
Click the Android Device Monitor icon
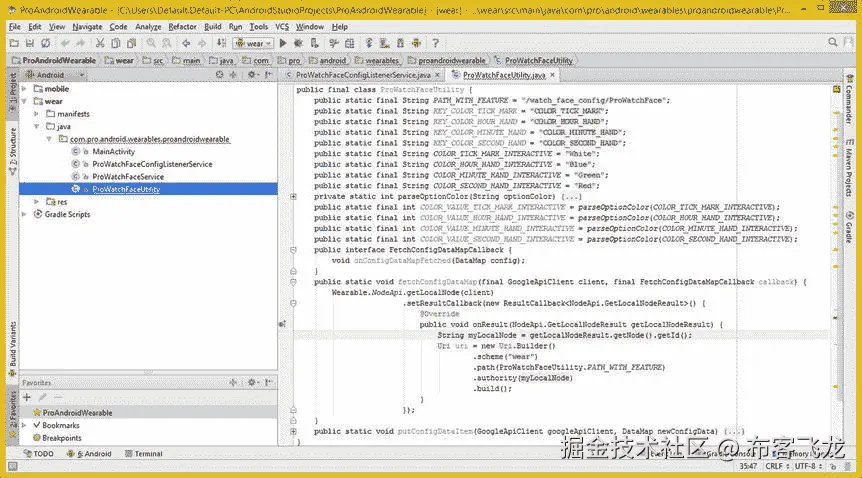416,43
